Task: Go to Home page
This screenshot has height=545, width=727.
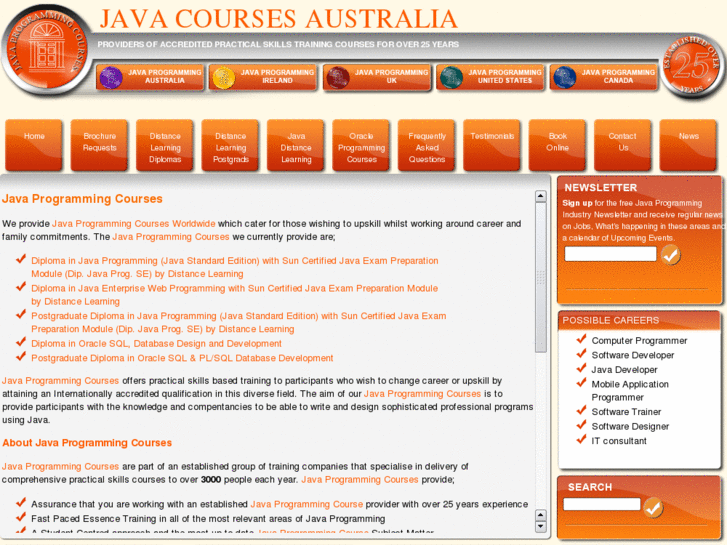Action: [34, 146]
